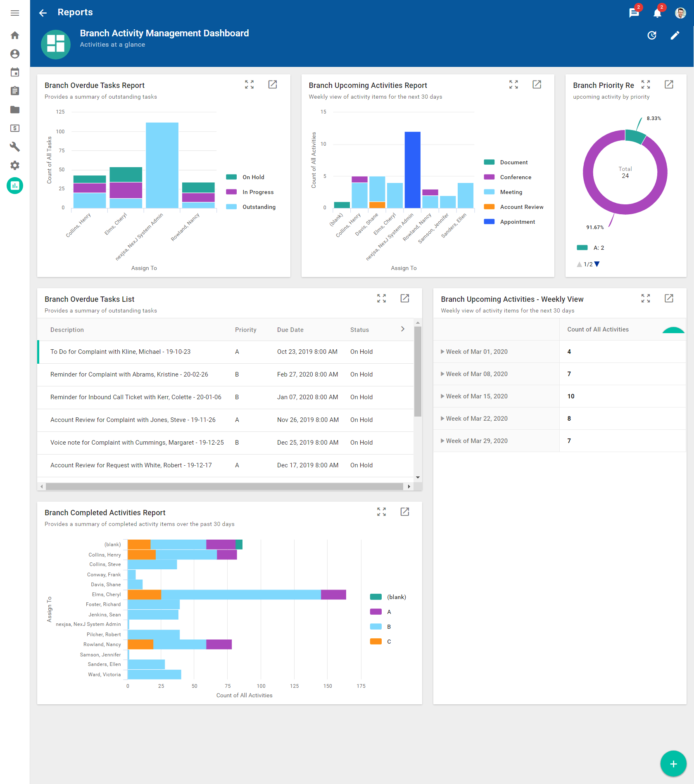This screenshot has width=694, height=784.
Task: Navigate to Home via the sidebar
Action: 15,36
